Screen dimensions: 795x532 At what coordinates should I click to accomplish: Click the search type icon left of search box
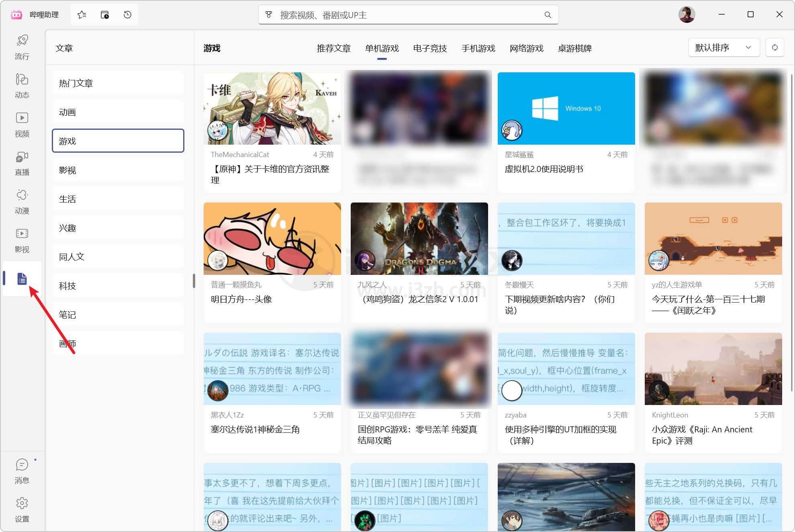[x=269, y=15]
